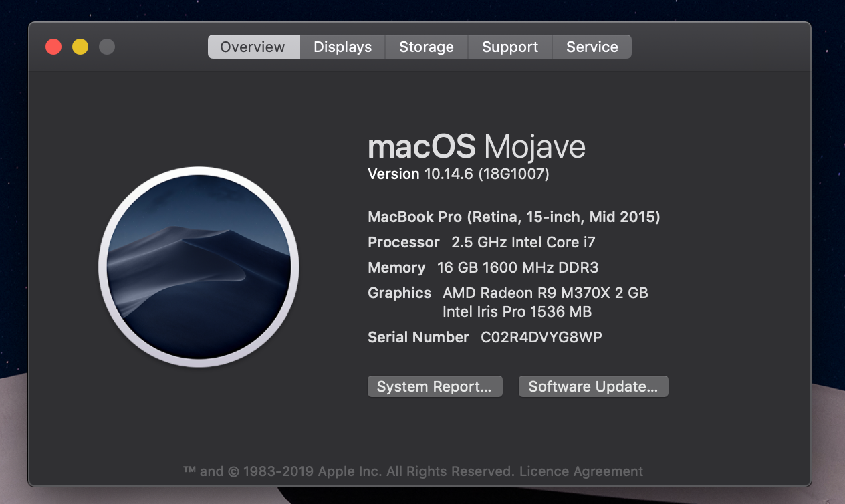The height and width of the screenshot is (504, 845).
Task: Switch to the Overview tab
Action: click(x=253, y=47)
